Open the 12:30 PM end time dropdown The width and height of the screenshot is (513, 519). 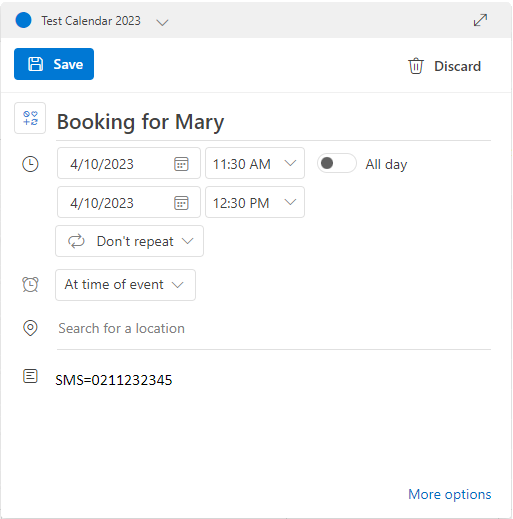pos(255,202)
